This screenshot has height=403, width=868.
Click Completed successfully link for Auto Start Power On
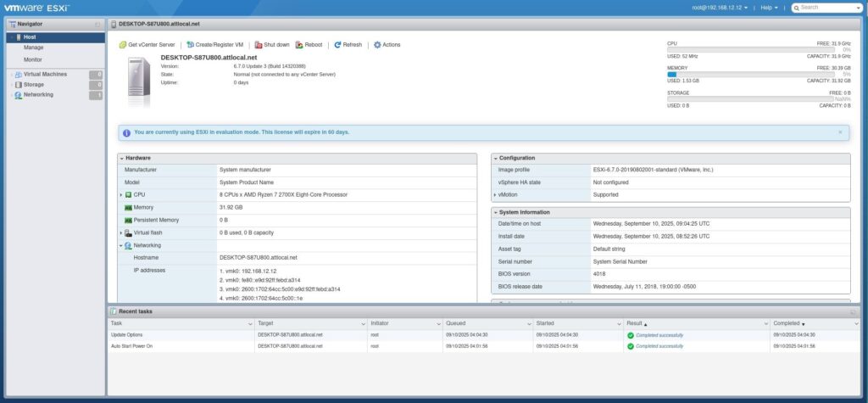pos(659,346)
